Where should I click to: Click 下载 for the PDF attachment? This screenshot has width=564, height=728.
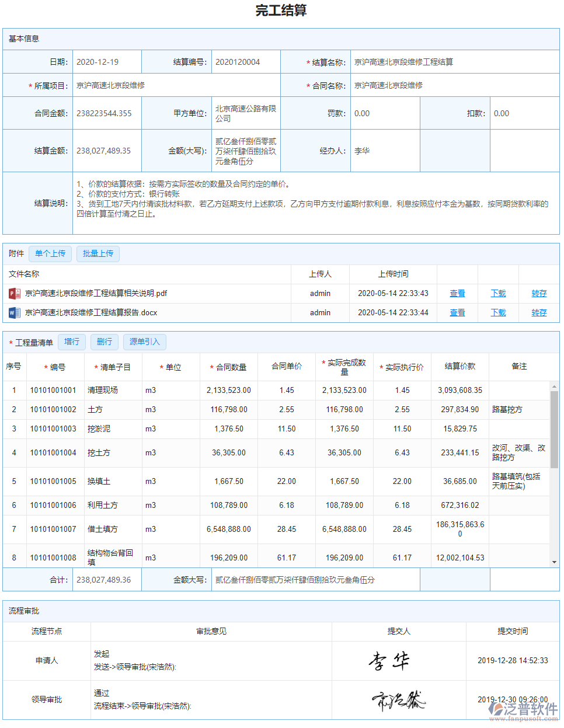point(498,293)
